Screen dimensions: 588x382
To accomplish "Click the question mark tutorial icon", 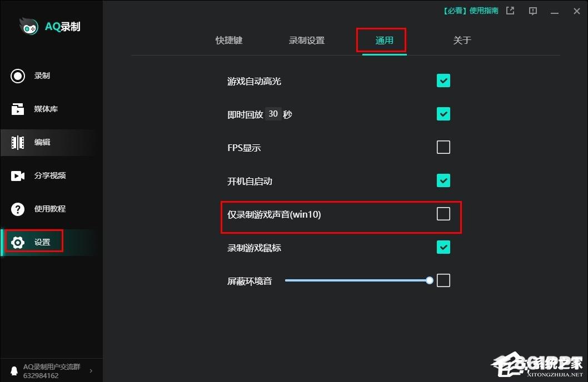I will click(18, 209).
